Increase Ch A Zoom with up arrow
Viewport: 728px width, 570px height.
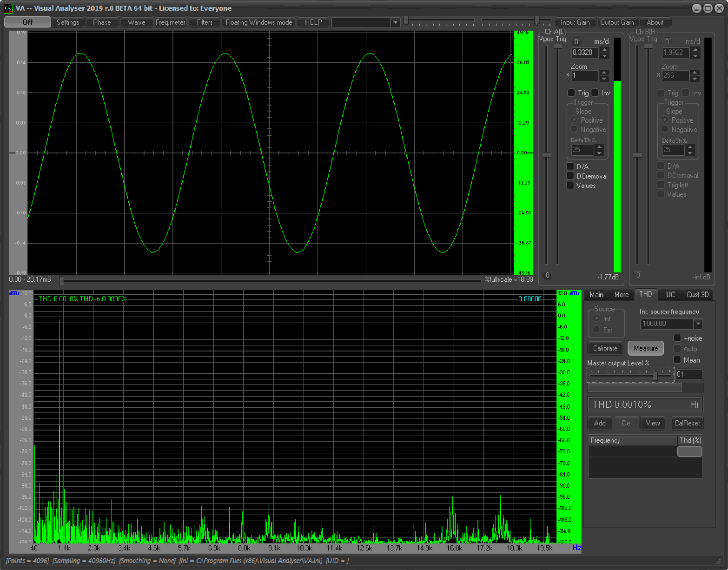[x=605, y=73]
